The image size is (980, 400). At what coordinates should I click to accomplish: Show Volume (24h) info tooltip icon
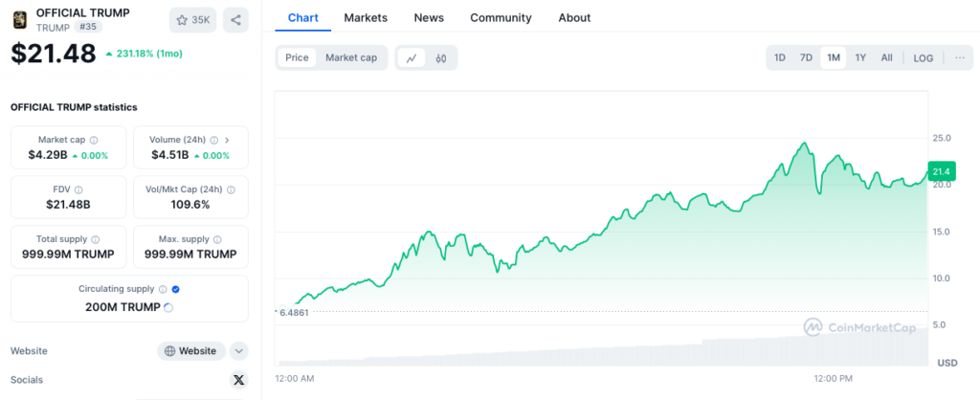(x=213, y=140)
